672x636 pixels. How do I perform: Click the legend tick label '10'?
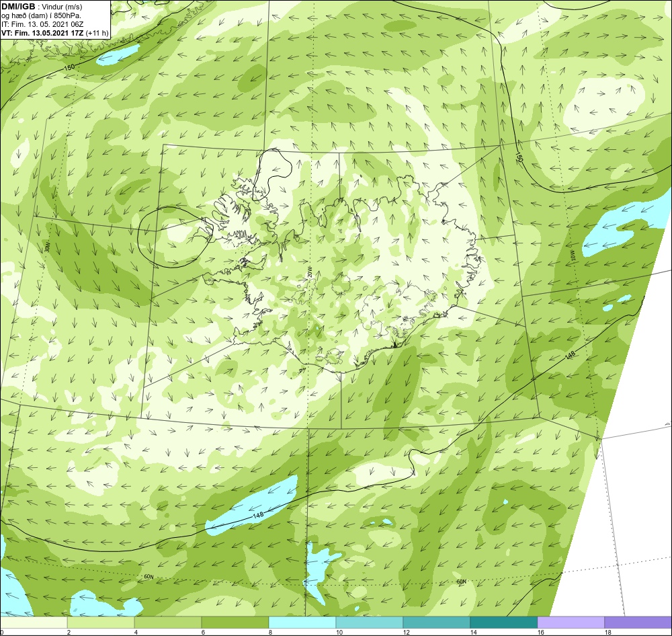pyautogui.click(x=339, y=632)
